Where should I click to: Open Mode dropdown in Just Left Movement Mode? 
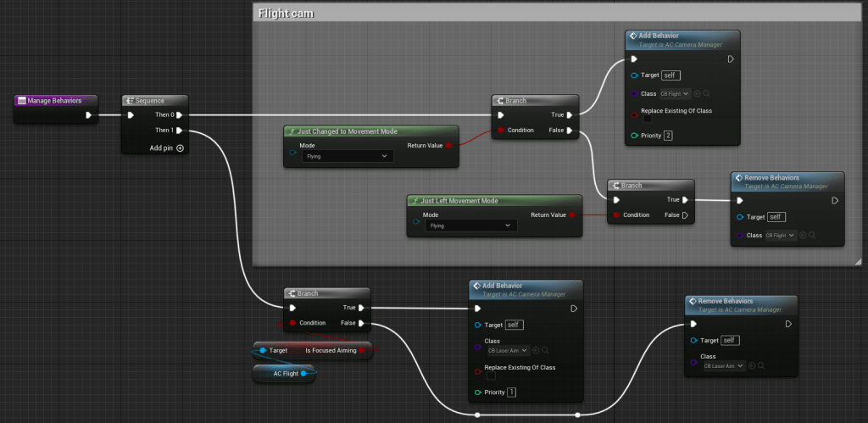tap(470, 225)
